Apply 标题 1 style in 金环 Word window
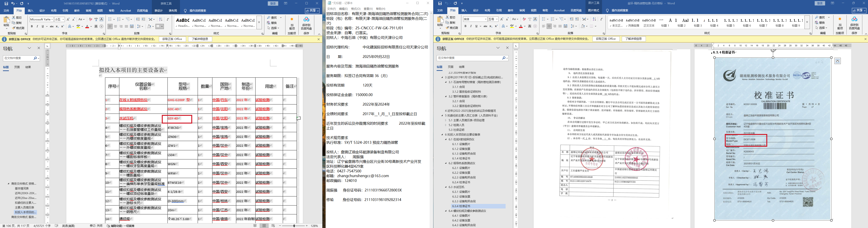The width and height of the screenshot is (868, 228). [665, 22]
